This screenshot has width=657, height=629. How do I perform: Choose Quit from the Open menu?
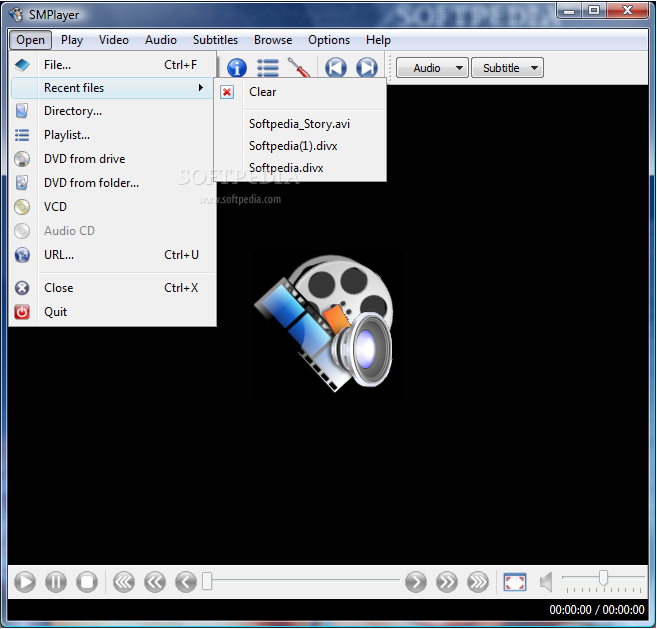click(x=112, y=312)
